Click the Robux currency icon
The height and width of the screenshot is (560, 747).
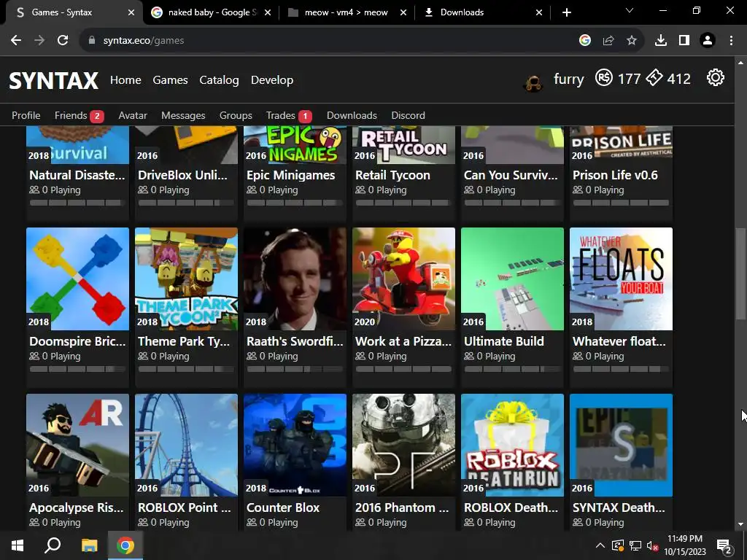tap(603, 77)
